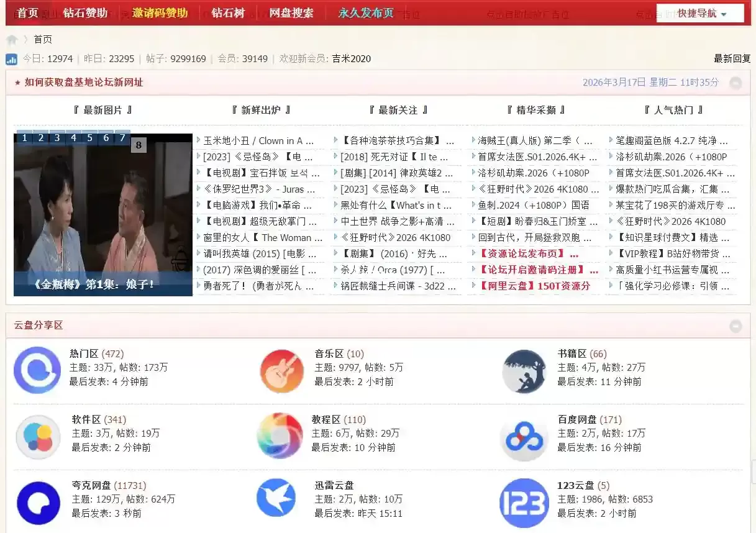Image resolution: width=756 pixels, height=533 pixels.
Task: Open the 【阿里云盘】150T资源分 red post
Action: point(534,286)
